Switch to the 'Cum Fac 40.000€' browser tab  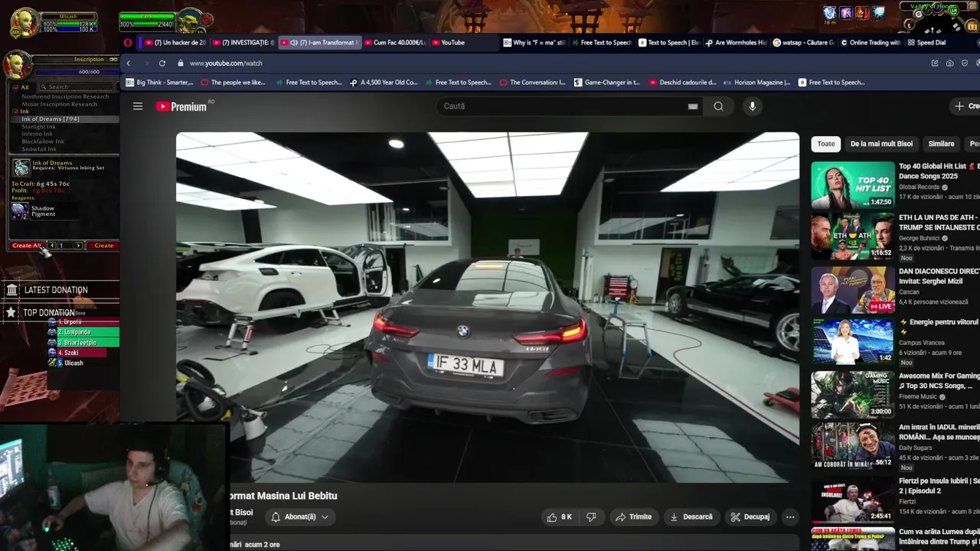pyautogui.click(x=394, y=43)
